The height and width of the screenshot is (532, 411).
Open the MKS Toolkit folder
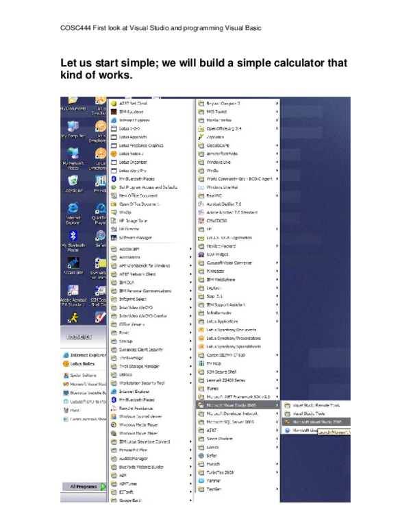click(212, 112)
